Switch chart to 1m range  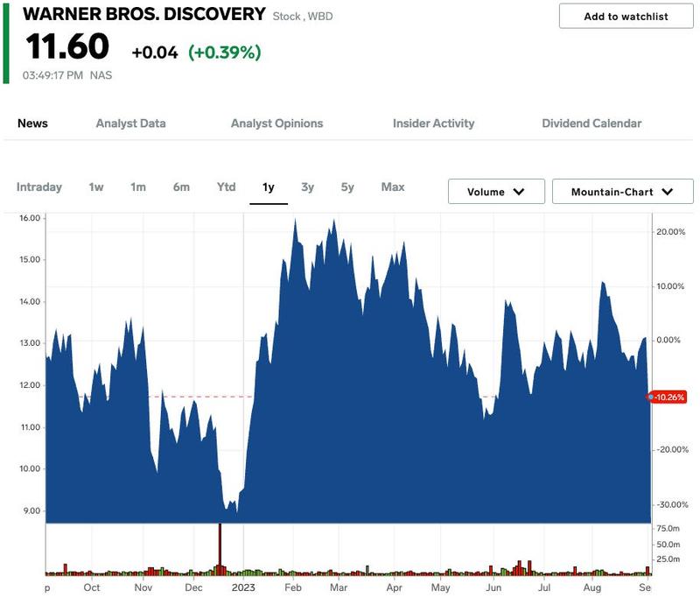click(138, 187)
